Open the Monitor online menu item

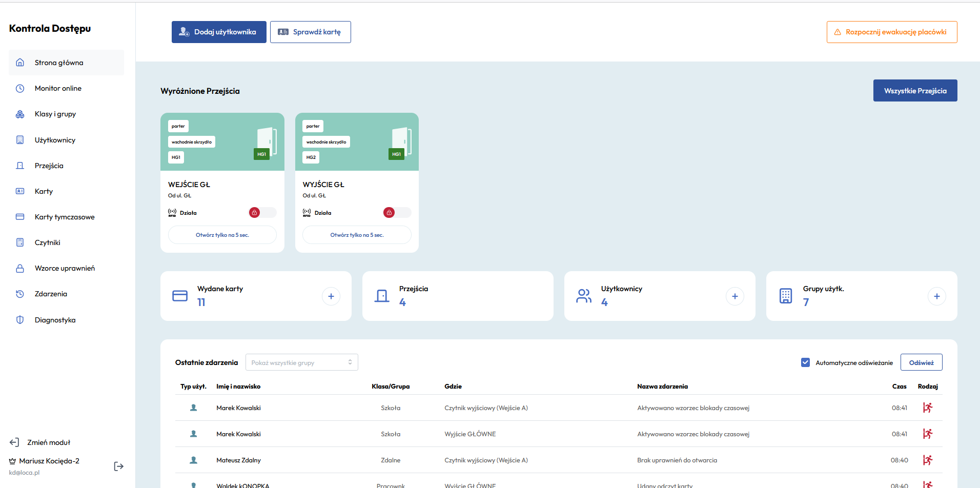tap(58, 88)
